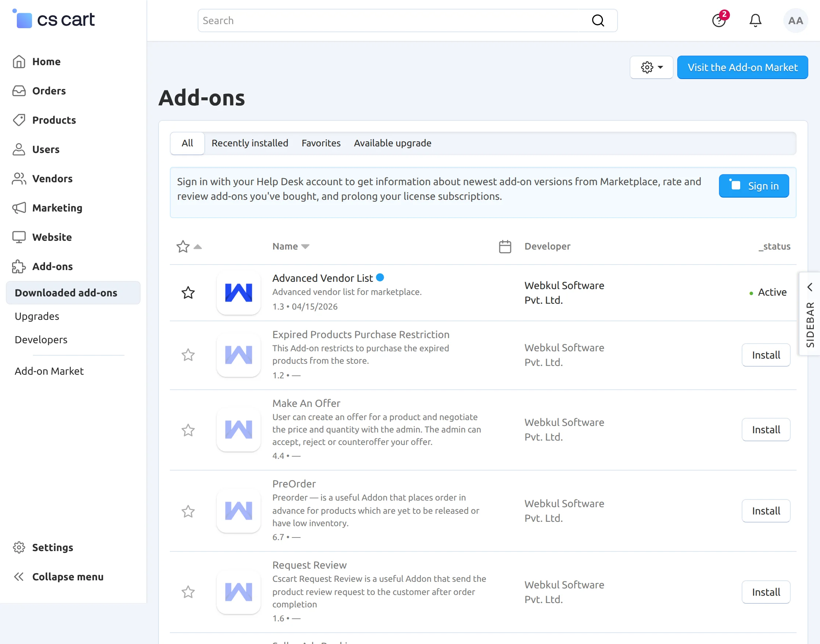Screen dimensions: 820x644
Task: Click the Vendors people icon
Action: (x=19, y=179)
